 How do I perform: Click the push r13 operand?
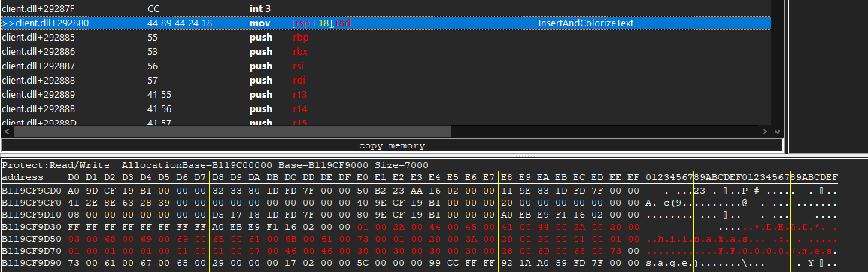point(299,95)
